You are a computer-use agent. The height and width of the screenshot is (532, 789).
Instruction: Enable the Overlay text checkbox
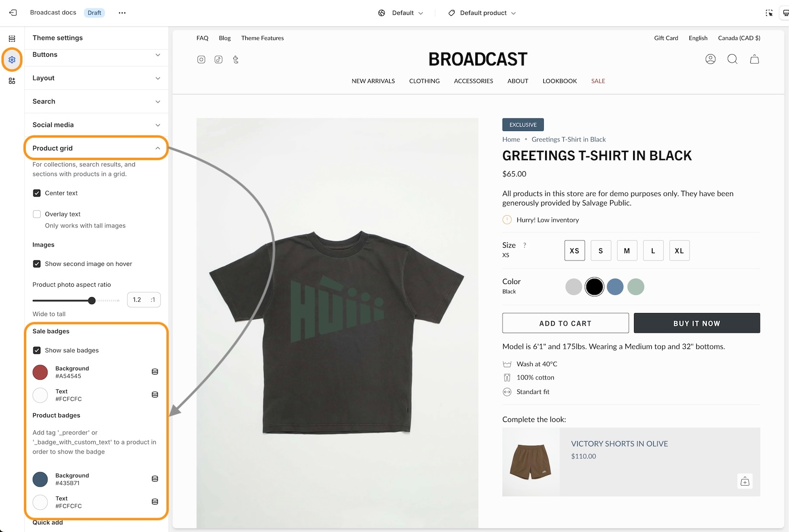(x=37, y=214)
